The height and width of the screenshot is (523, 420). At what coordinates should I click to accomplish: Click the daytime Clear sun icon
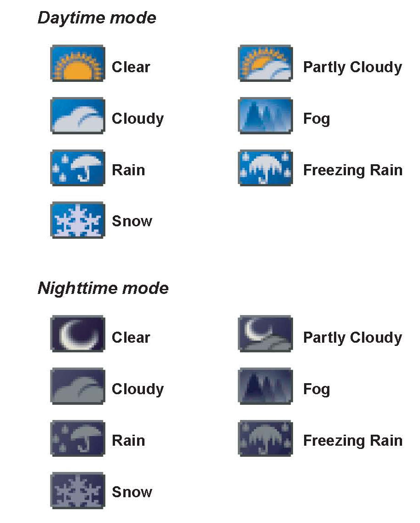[x=77, y=63]
